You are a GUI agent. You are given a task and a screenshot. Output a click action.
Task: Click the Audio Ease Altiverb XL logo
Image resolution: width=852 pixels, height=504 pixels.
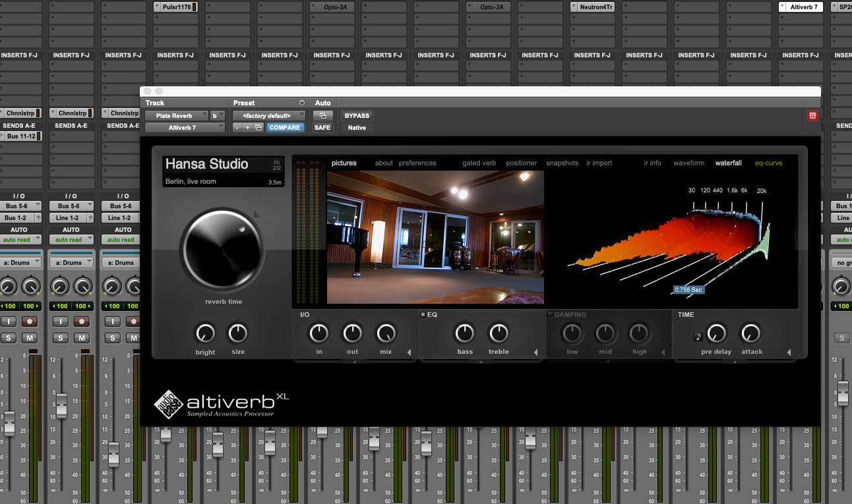point(221,403)
